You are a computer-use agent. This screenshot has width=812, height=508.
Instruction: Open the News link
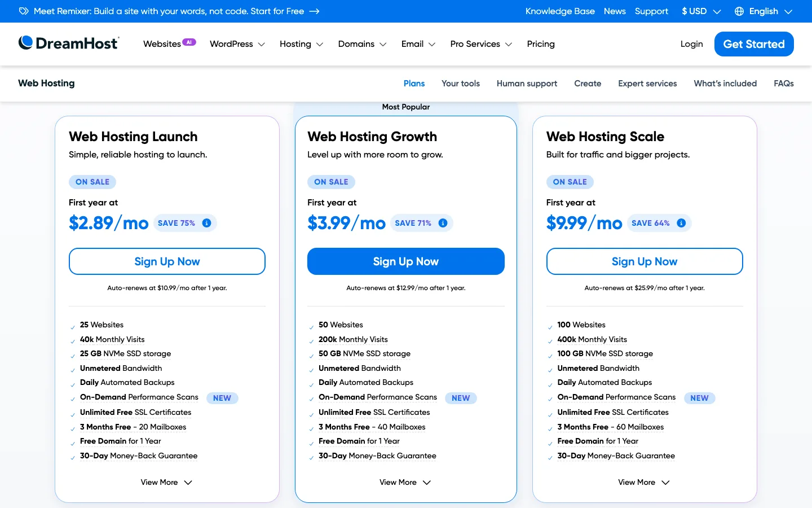[615, 11]
